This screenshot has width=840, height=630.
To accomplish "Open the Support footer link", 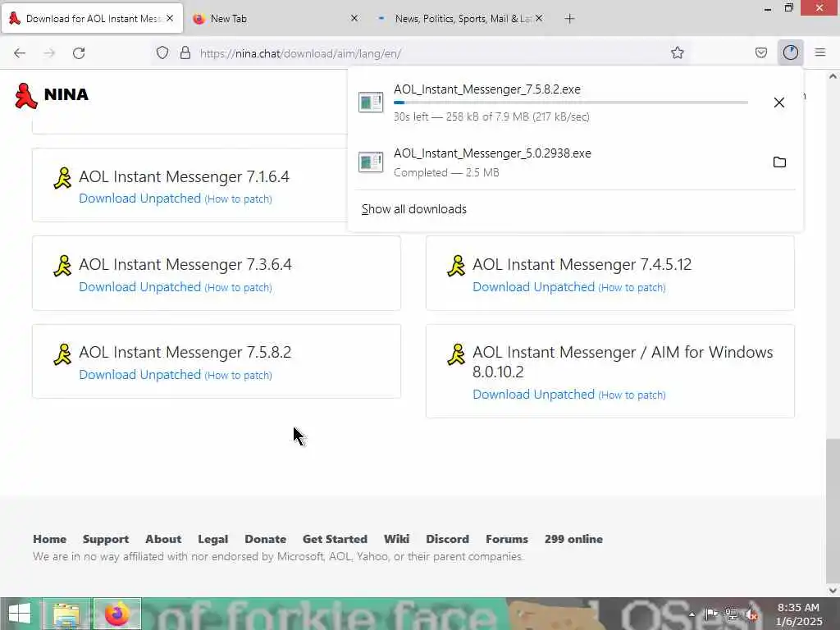I will tap(106, 539).
